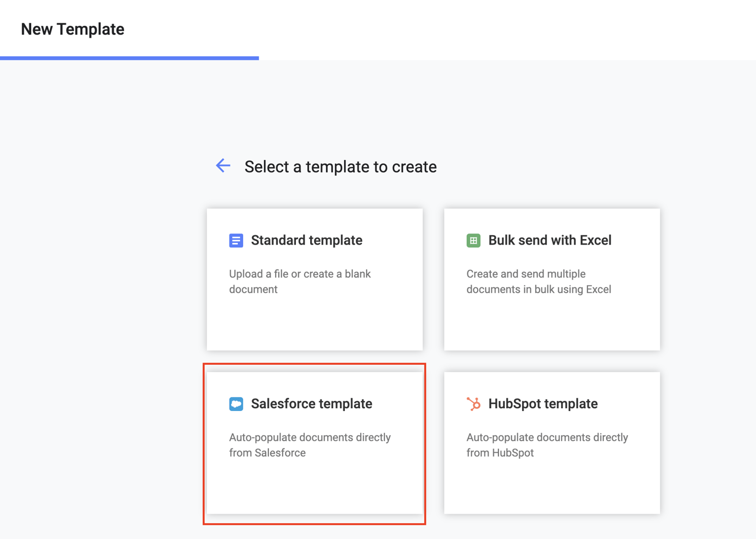Click the back arrow icon
The image size is (756, 539).
(x=223, y=165)
